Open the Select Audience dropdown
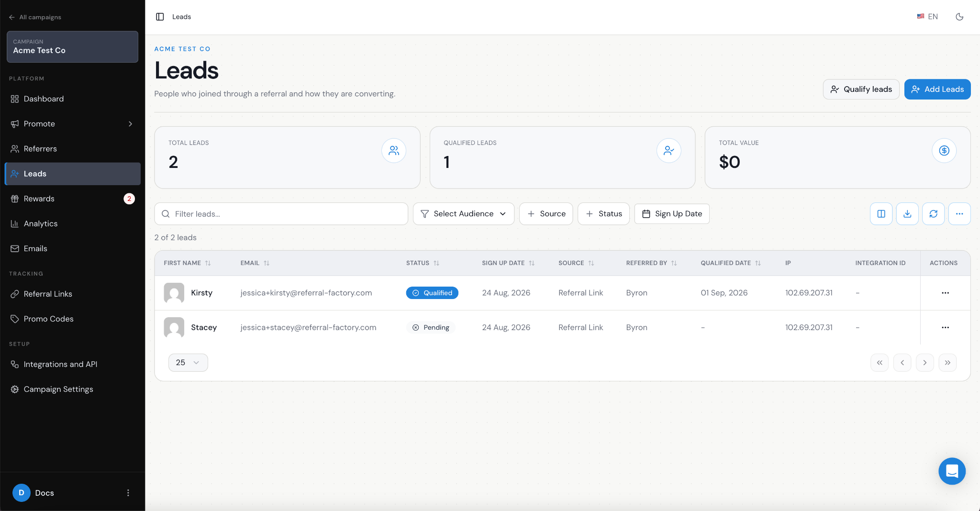This screenshot has width=980, height=511. point(463,214)
